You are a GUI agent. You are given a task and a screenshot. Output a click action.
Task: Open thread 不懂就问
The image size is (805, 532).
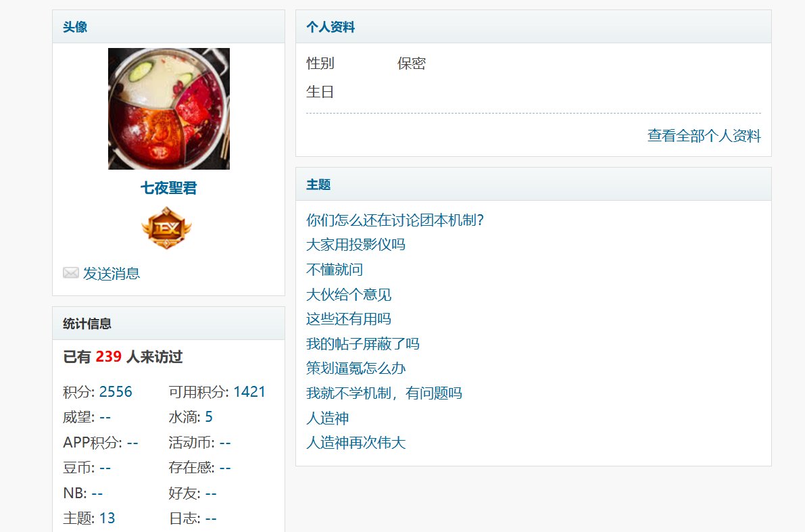(334, 269)
